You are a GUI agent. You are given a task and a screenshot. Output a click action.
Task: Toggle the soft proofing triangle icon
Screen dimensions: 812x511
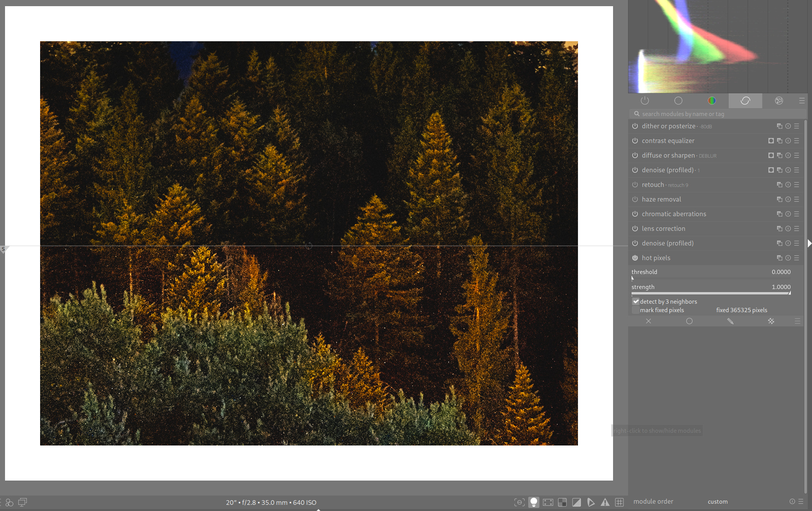[x=591, y=502]
